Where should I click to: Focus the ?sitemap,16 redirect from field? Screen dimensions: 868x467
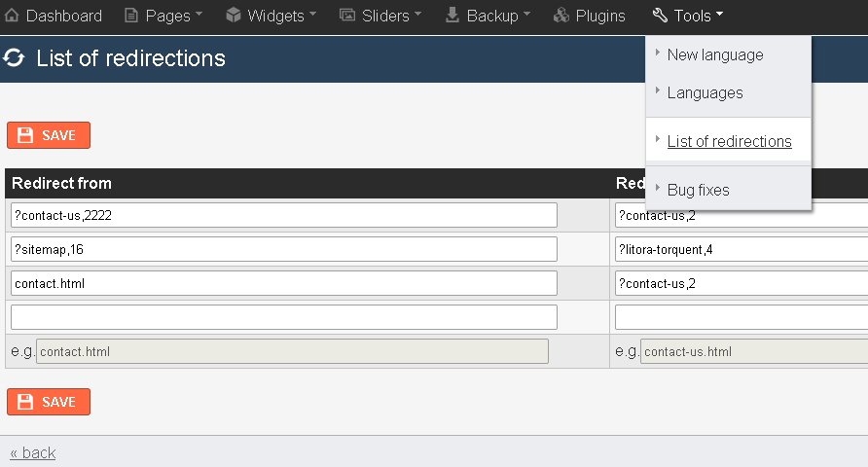[284, 249]
